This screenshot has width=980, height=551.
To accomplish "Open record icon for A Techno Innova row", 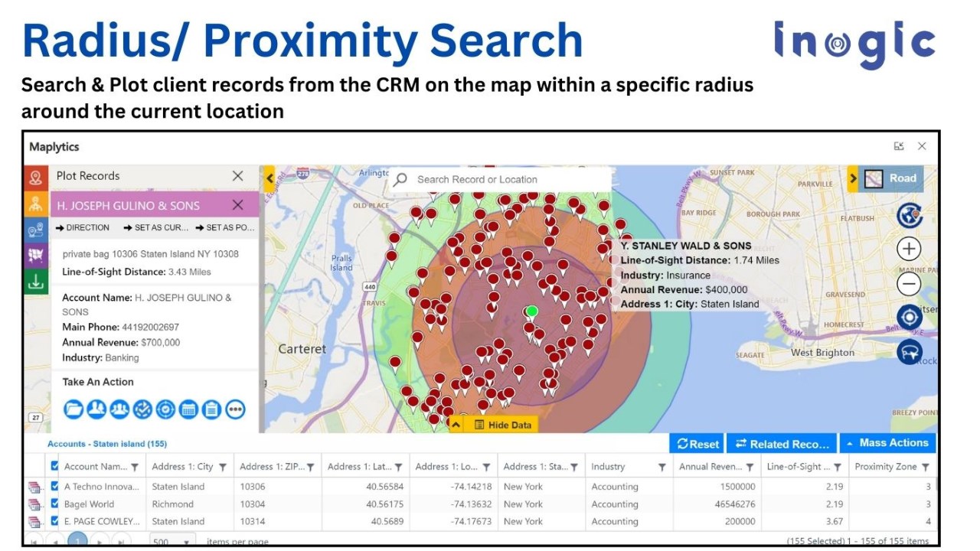I will (34, 487).
